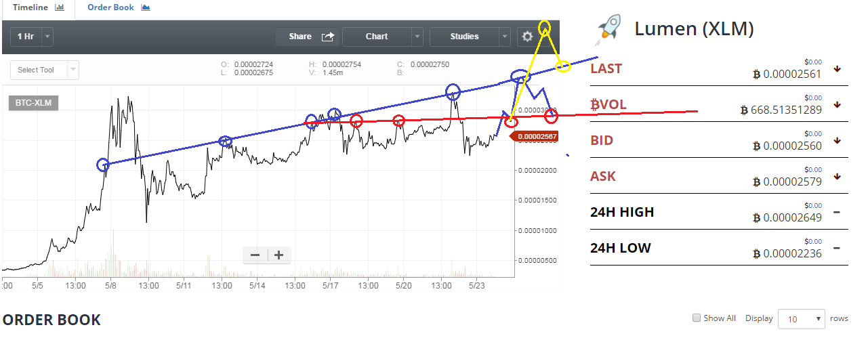Click the open price 0.00002724 readout
This screenshot has width=868, height=361.
point(253,64)
